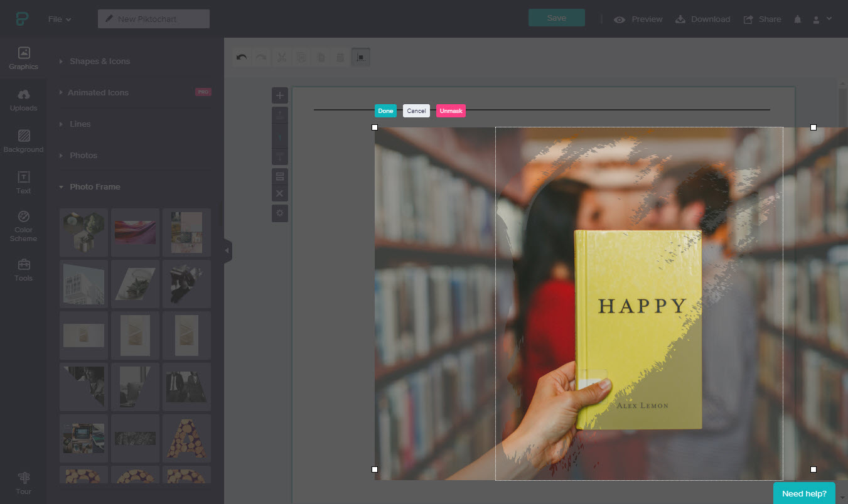Click the block number 1 indicator
Screen dimensions: 848x504
pos(280,137)
